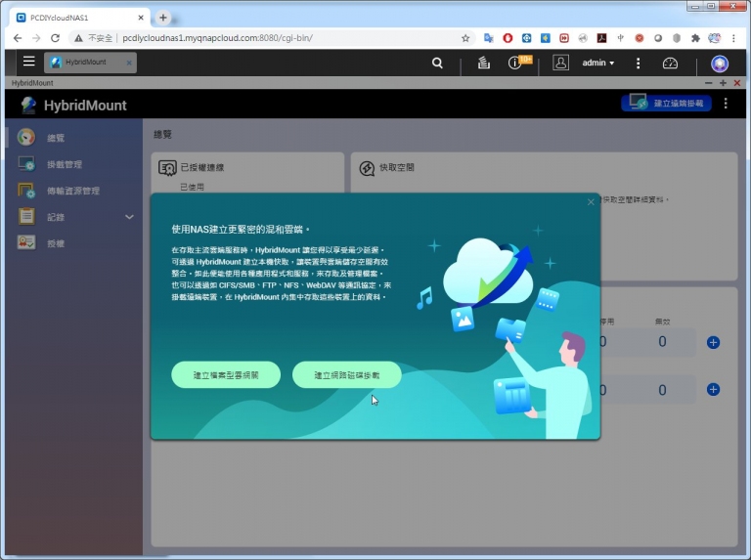Maximize the HybridMount app window plus
The width and height of the screenshot is (751, 560).
[723, 83]
